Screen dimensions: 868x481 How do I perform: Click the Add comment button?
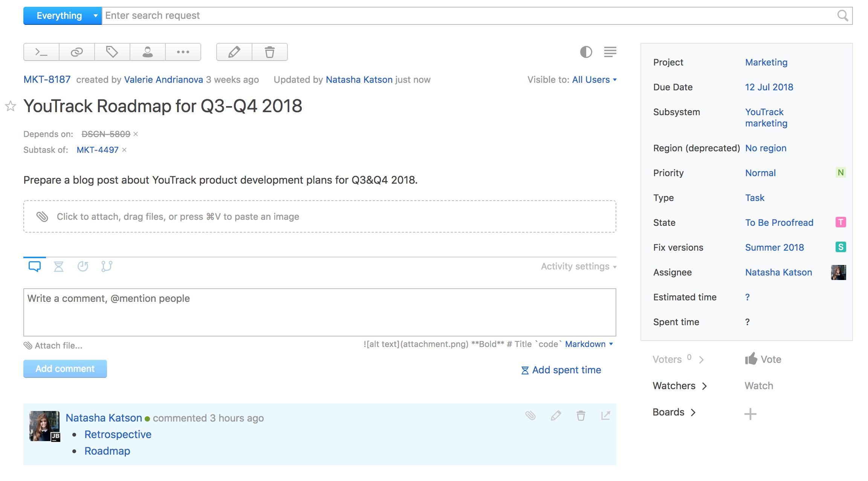(x=65, y=369)
